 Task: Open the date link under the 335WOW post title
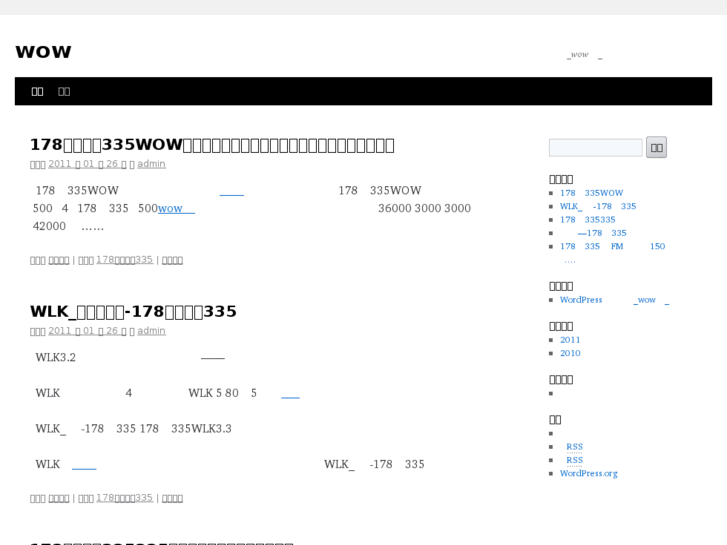pos(87,164)
